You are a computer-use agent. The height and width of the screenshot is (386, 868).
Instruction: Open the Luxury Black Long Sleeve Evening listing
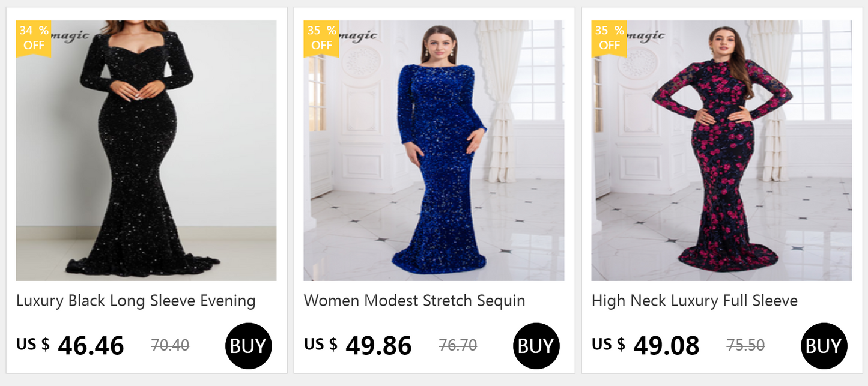pos(136,301)
